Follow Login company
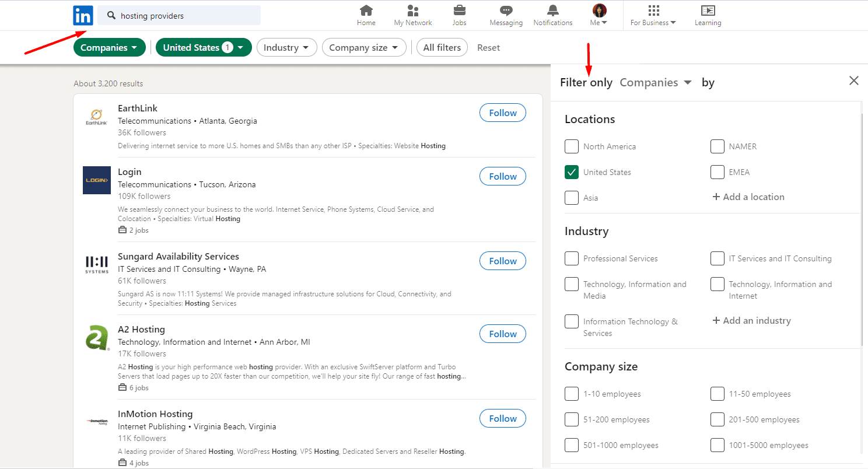 pos(503,176)
